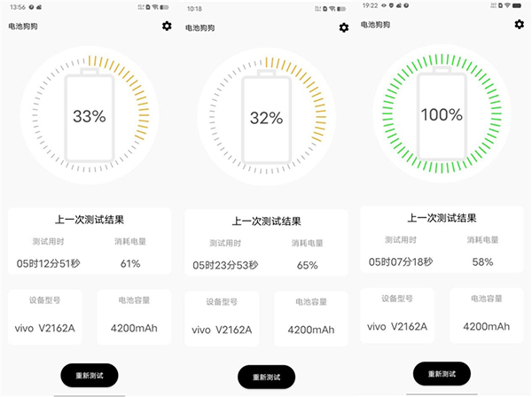Tap the 65% consumed power value
Screen dimensions: 532x397
[x=307, y=265]
